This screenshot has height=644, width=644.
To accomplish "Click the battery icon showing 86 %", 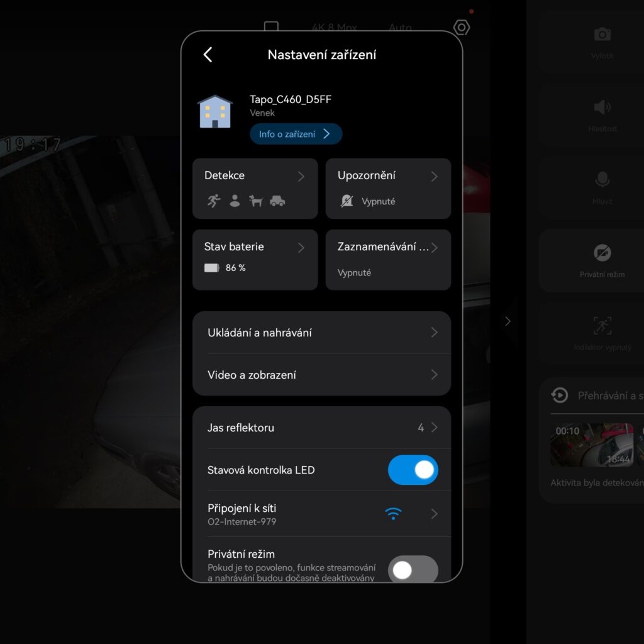I will coord(212,268).
